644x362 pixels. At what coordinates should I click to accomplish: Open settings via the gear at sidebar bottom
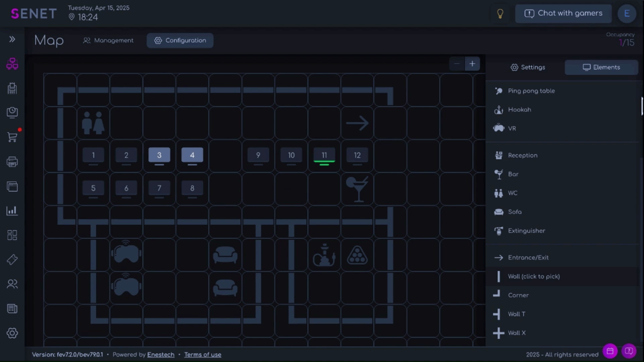(x=12, y=333)
